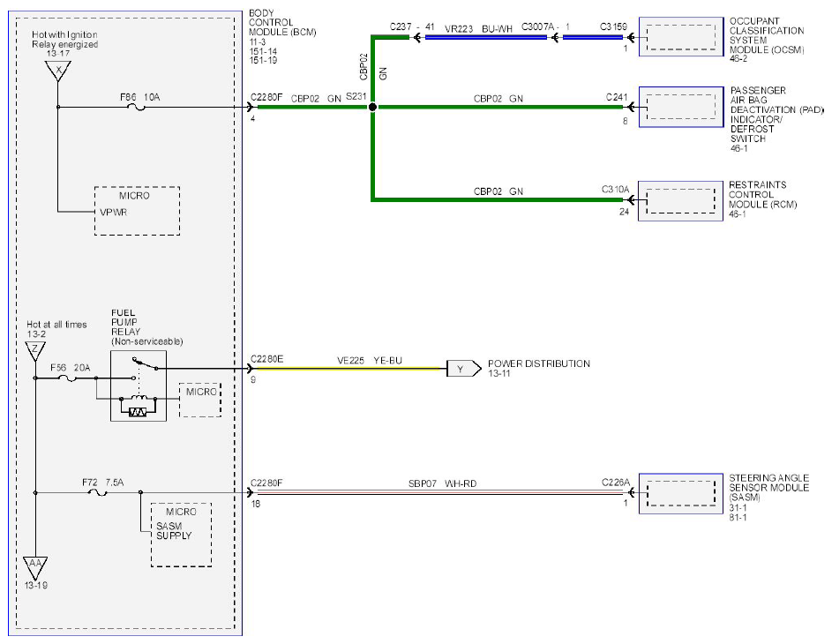832x644 pixels.
Task: Select the Occupant Classification System Module box
Action: [x=681, y=36]
